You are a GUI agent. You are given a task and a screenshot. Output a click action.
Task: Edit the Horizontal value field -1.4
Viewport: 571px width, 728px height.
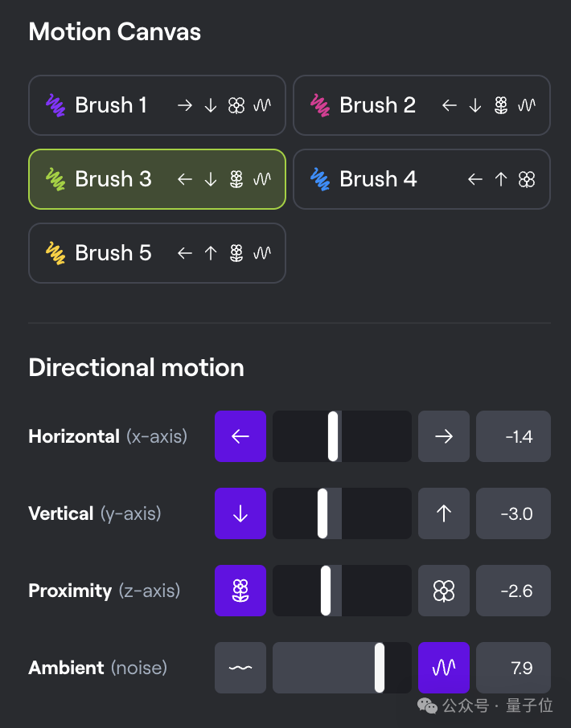tap(513, 436)
